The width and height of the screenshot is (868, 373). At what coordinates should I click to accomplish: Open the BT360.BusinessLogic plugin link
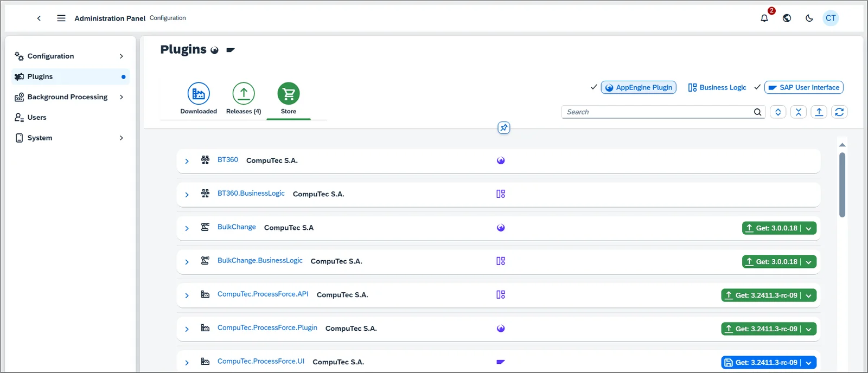coord(251,194)
